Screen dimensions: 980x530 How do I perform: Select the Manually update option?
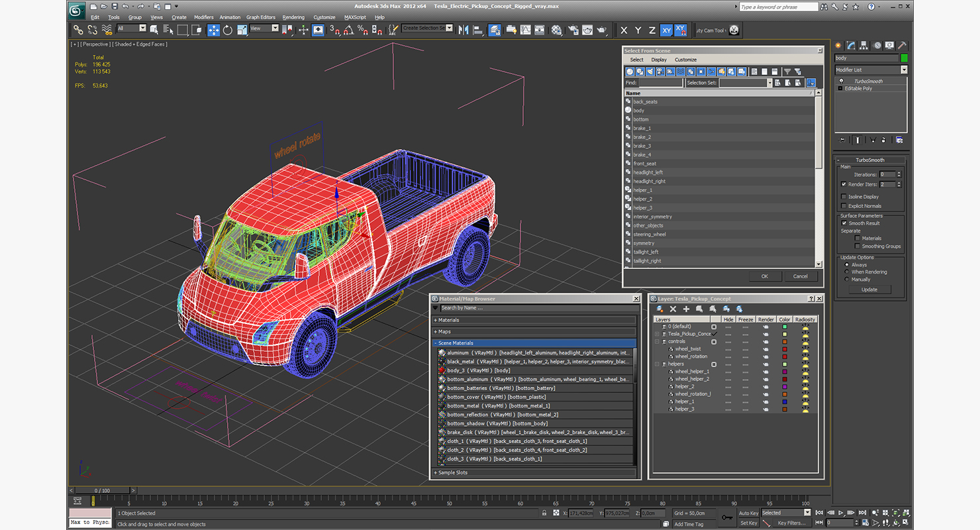[x=846, y=279]
